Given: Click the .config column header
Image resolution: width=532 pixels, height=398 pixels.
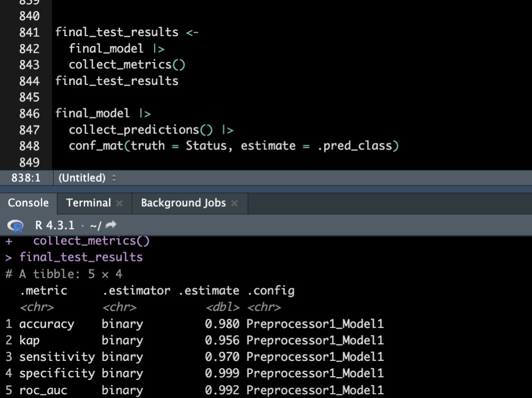Looking at the screenshot, I should [x=271, y=291].
